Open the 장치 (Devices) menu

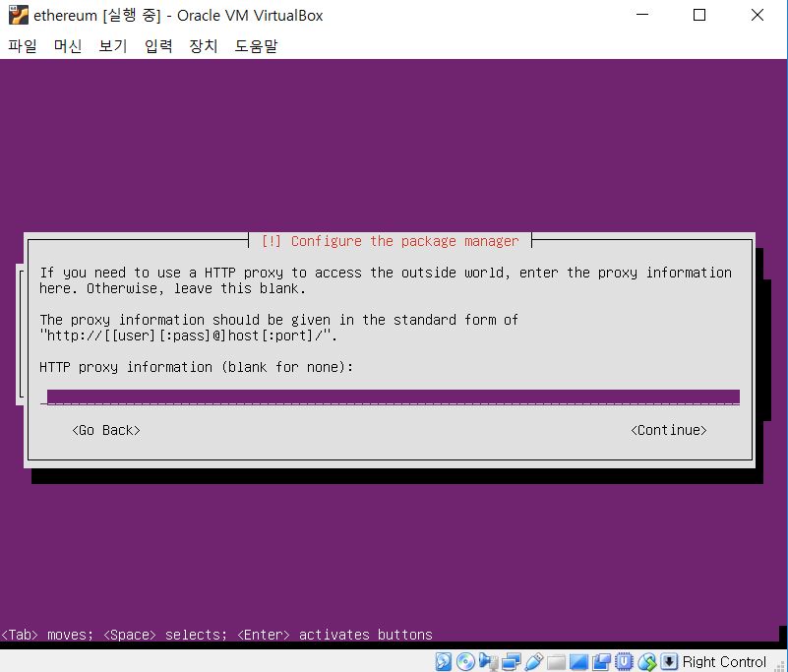[x=204, y=46]
